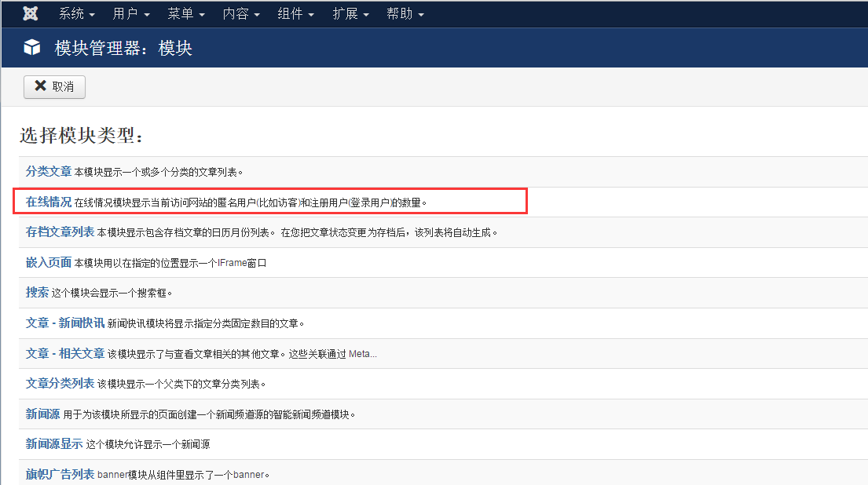This screenshot has height=485, width=868.
Task: Open the 扩展 menu
Action: coord(351,14)
